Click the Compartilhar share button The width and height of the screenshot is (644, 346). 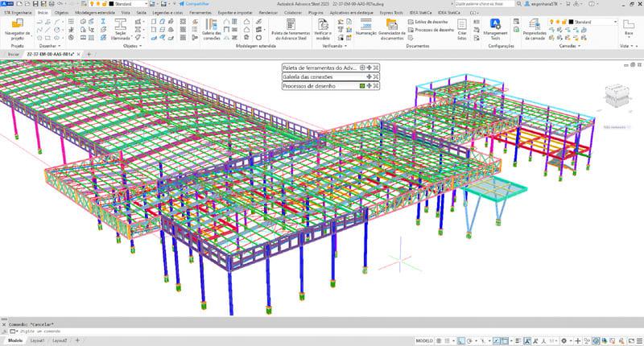click(x=194, y=4)
